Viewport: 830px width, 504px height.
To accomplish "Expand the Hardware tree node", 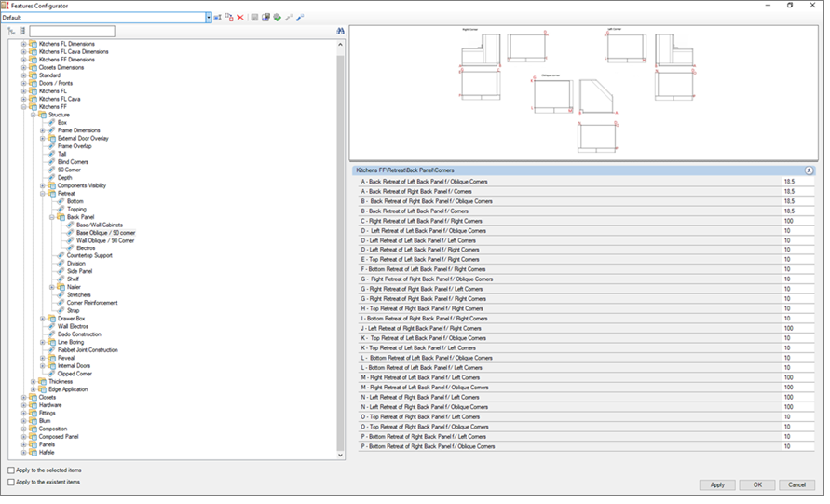I will [24, 405].
